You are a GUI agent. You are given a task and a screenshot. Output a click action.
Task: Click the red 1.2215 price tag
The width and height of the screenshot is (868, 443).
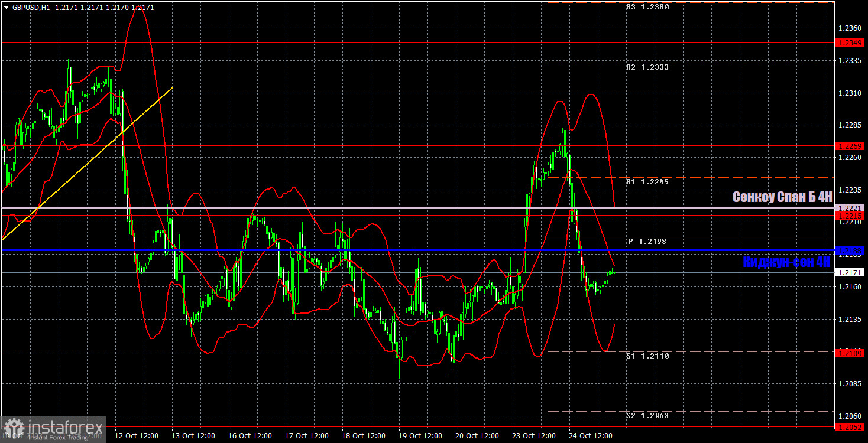point(851,216)
